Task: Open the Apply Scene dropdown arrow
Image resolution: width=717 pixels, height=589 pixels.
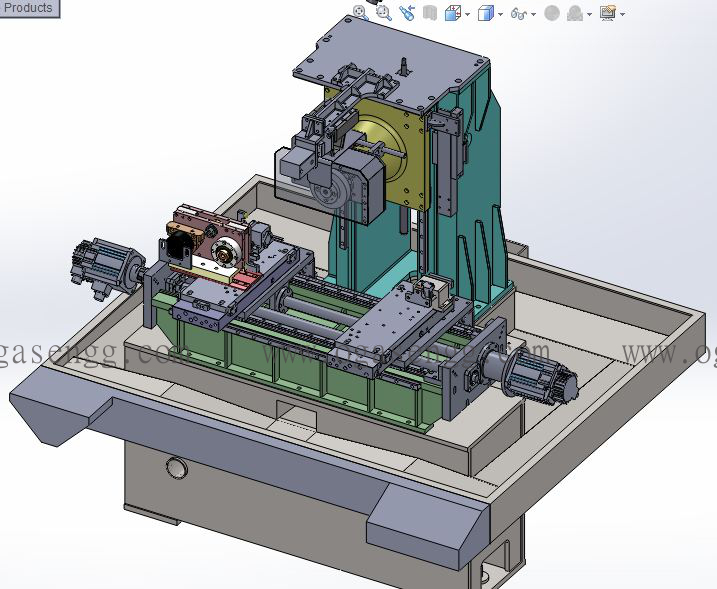Action: 590,14
